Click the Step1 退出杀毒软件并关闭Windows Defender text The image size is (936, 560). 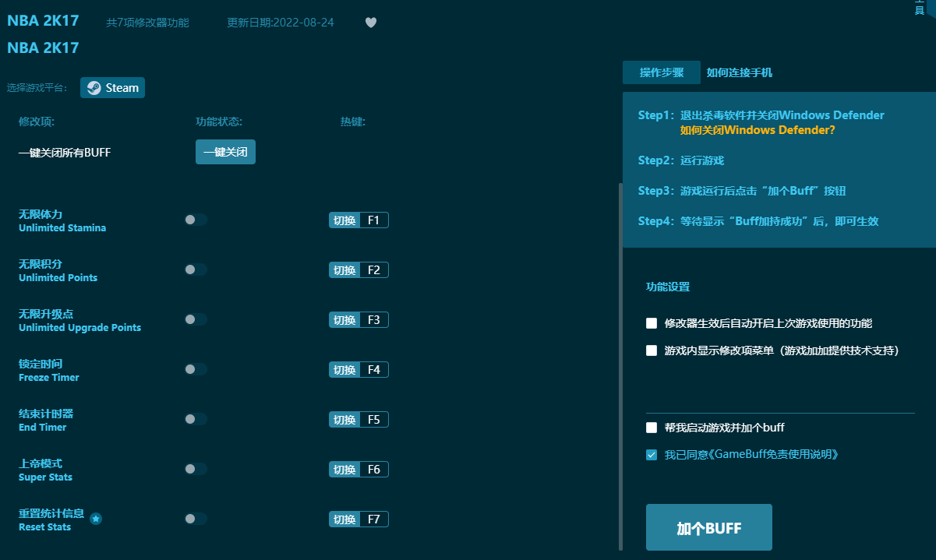point(761,115)
